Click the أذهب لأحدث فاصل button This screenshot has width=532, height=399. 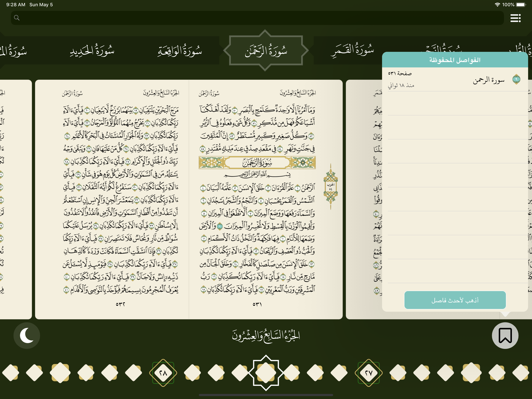(455, 300)
